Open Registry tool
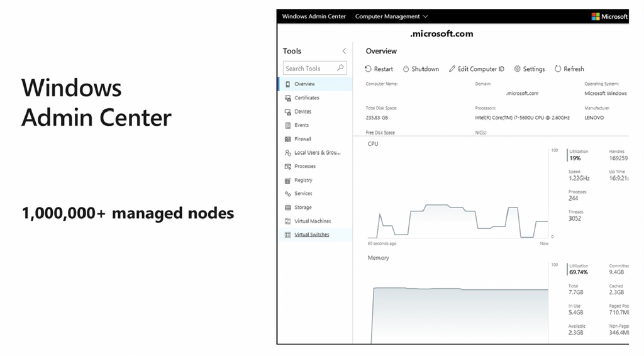 316,180
